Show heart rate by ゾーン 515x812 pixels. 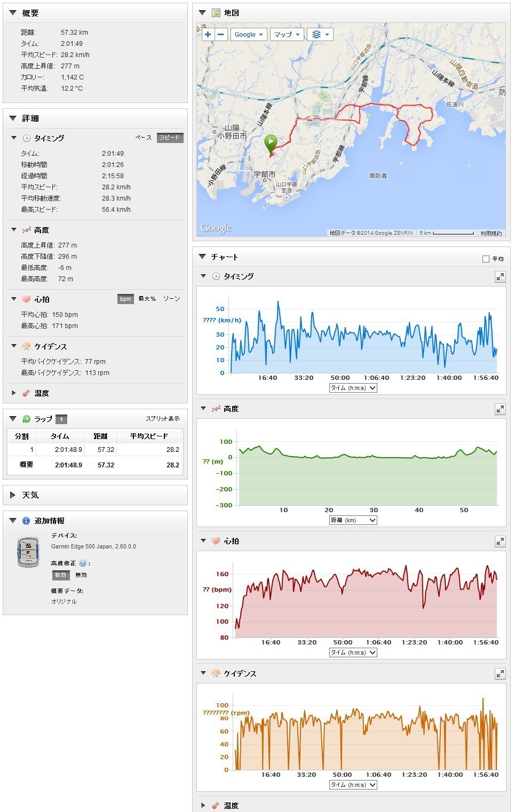(172, 299)
